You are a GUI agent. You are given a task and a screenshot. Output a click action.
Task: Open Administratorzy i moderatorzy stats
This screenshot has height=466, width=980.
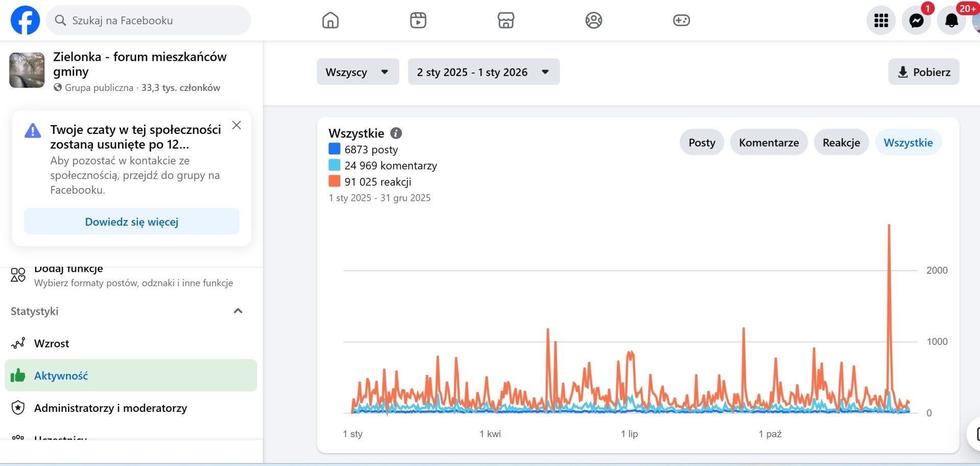tap(110, 408)
